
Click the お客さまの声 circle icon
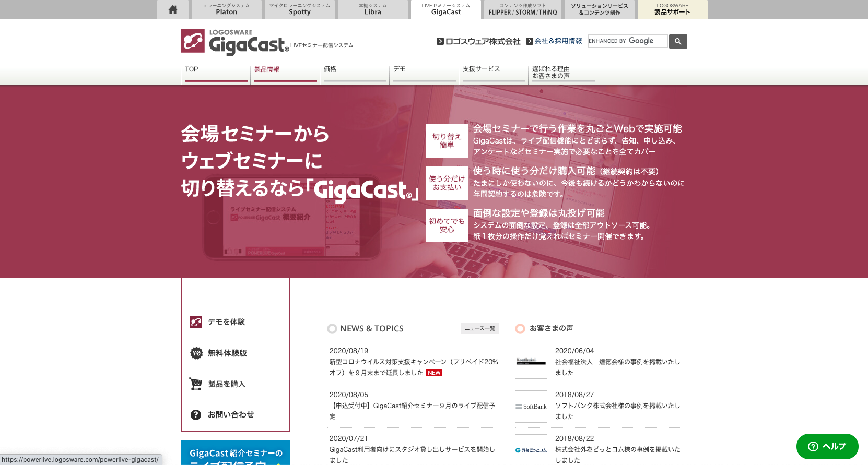tap(520, 329)
